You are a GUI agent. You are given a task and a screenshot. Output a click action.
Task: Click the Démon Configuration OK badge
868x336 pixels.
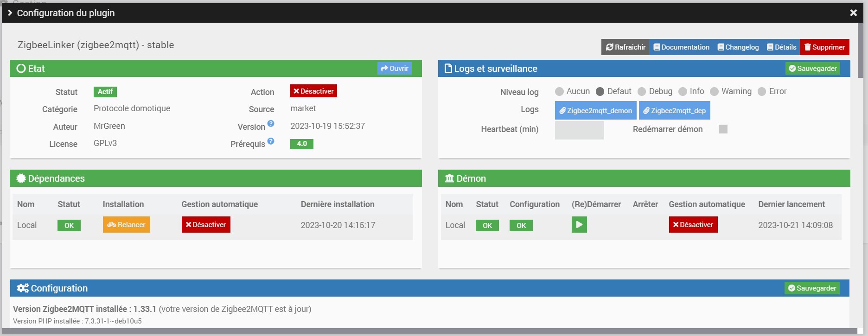tap(521, 226)
